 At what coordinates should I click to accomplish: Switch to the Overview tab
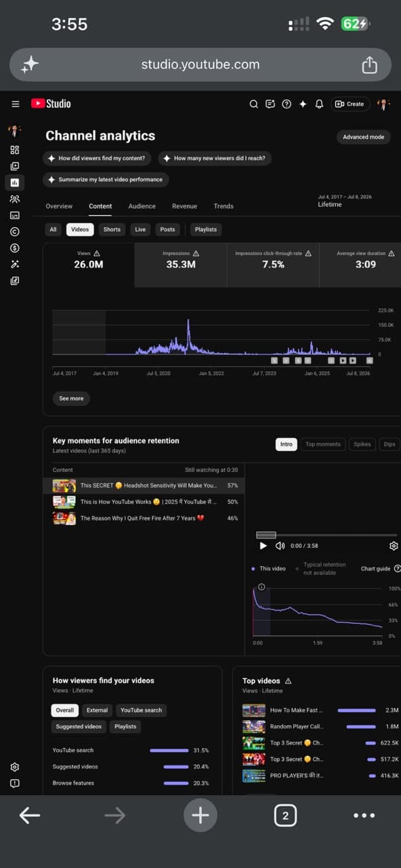point(59,206)
